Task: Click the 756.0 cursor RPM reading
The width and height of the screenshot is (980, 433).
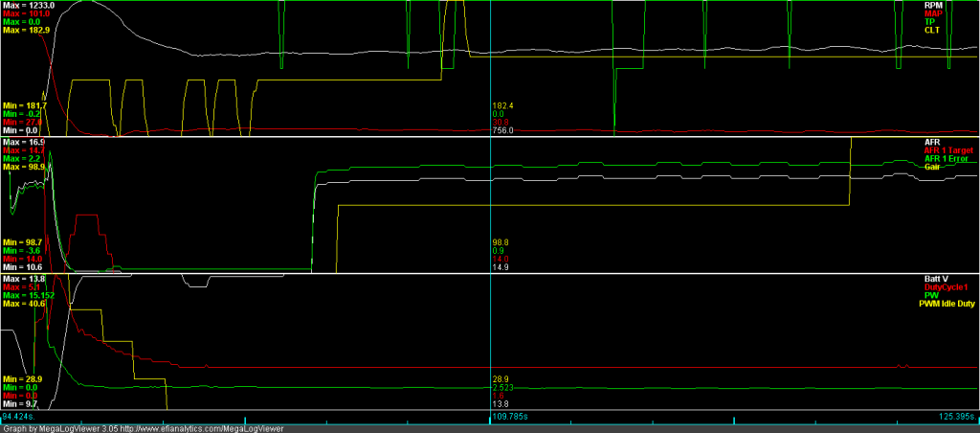Action: pyautogui.click(x=502, y=130)
